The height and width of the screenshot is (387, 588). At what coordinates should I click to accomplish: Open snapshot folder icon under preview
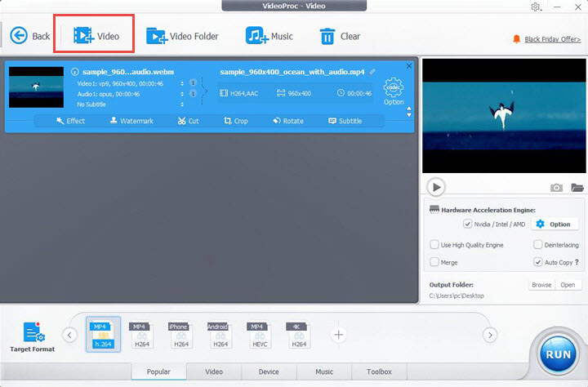(577, 187)
